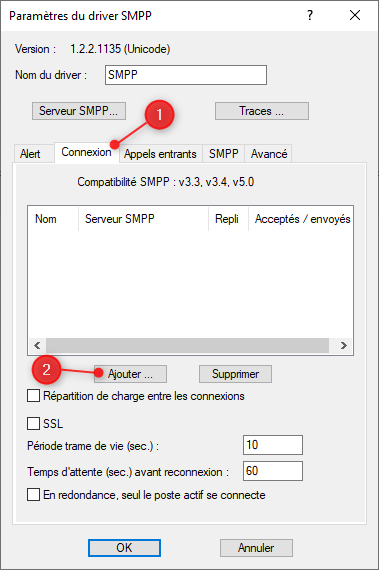
Task: Select the SMPP tab
Action: click(223, 154)
